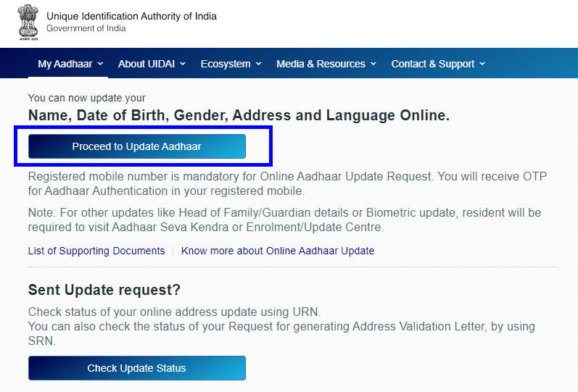Open the About UIDAI menu
Image resolution: width=578 pixels, height=392 pixels.
(x=152, y=64)
